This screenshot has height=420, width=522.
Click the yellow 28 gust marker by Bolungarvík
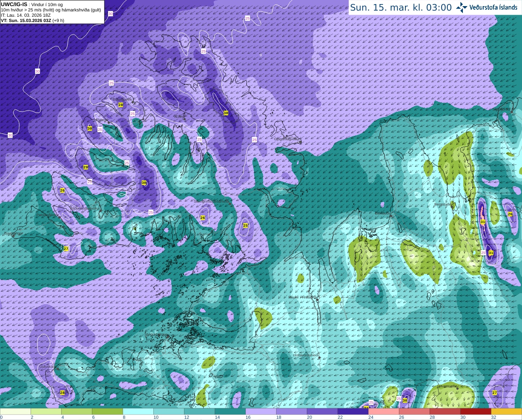[x=121, y=105]
